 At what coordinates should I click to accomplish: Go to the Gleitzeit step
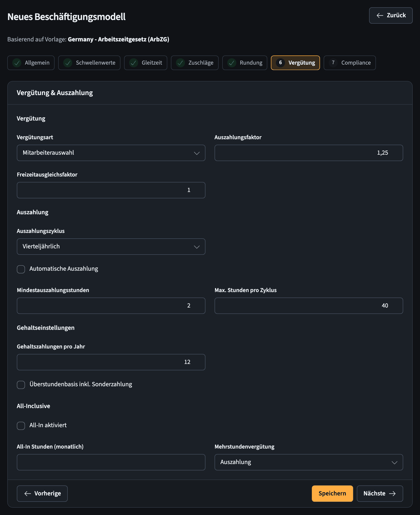[146, 63]
